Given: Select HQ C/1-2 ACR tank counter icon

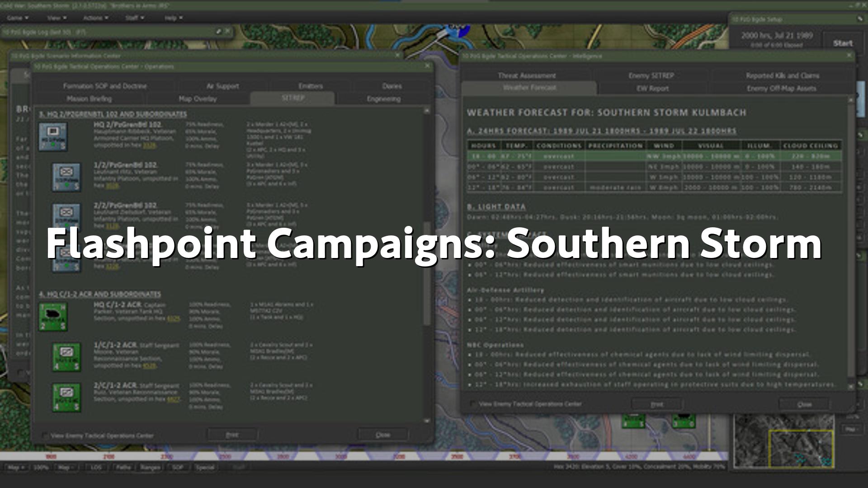Looking at the screenshot, I should click(53, 317).
